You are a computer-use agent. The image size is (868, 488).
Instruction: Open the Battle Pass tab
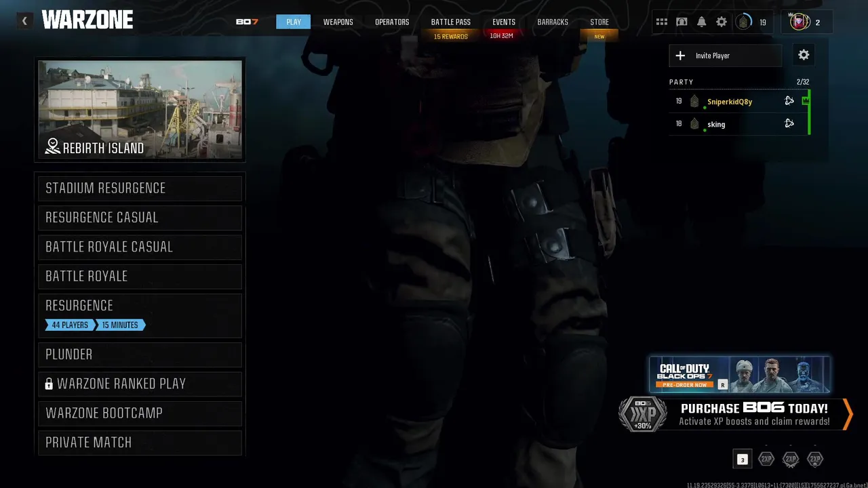451,22
